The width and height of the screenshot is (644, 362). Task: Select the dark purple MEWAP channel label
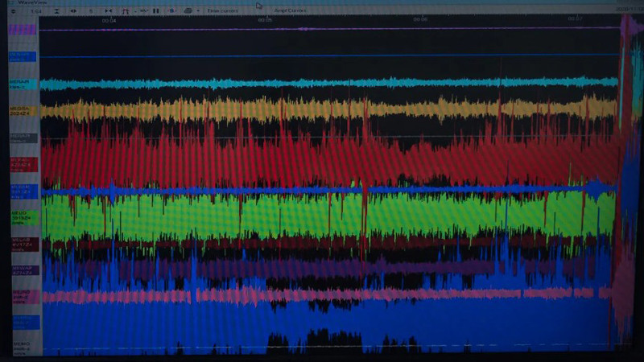click(x=26, y=270)
